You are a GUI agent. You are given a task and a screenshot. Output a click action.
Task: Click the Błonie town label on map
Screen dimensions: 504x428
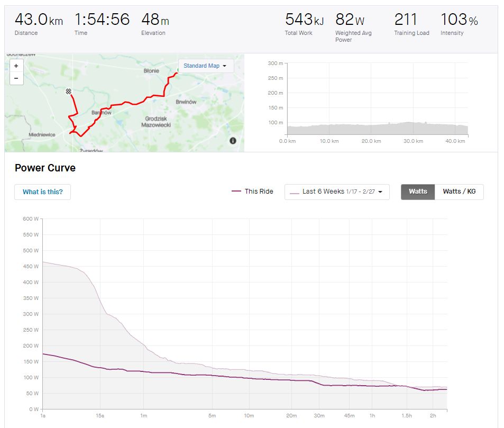click(x=151, y=70)
